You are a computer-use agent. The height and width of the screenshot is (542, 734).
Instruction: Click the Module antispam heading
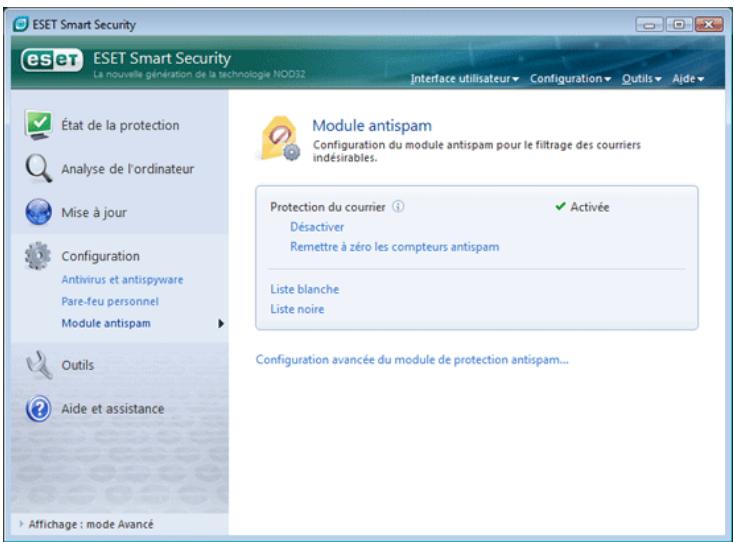tap(372, 125)
